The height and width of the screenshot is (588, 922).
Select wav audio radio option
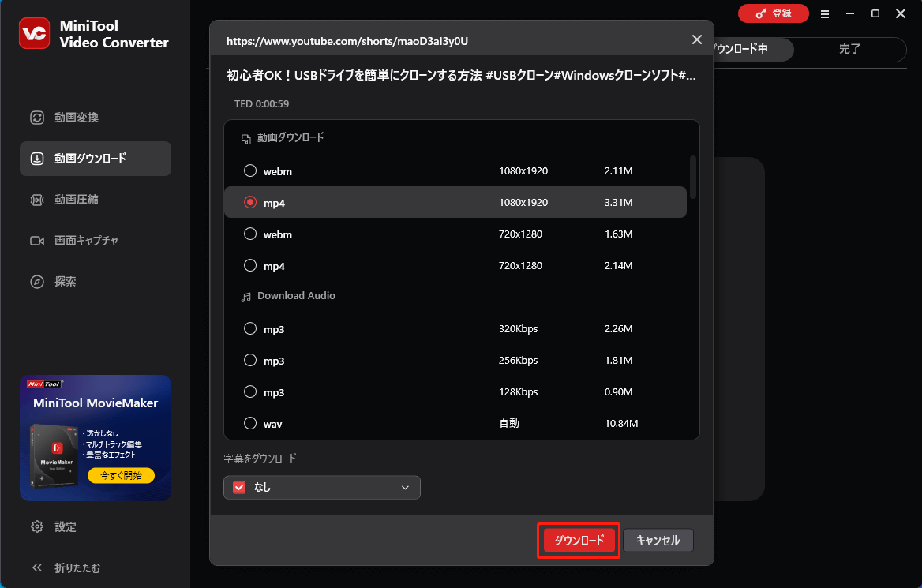250,423
